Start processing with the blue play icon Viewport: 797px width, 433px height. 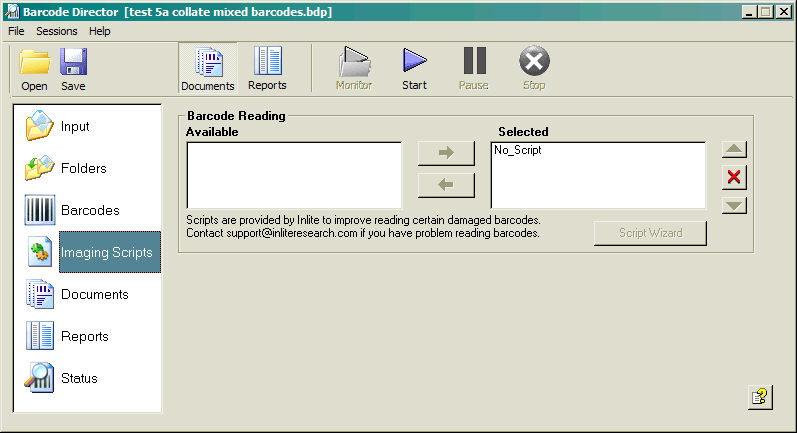pyautogui.click(x=414, y=68)
